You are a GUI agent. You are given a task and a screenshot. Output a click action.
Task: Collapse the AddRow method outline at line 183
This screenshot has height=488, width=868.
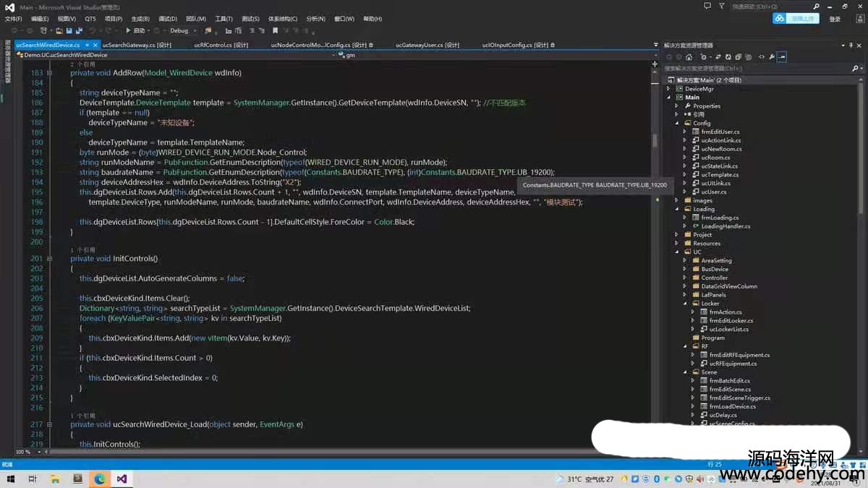click(50, 73)
